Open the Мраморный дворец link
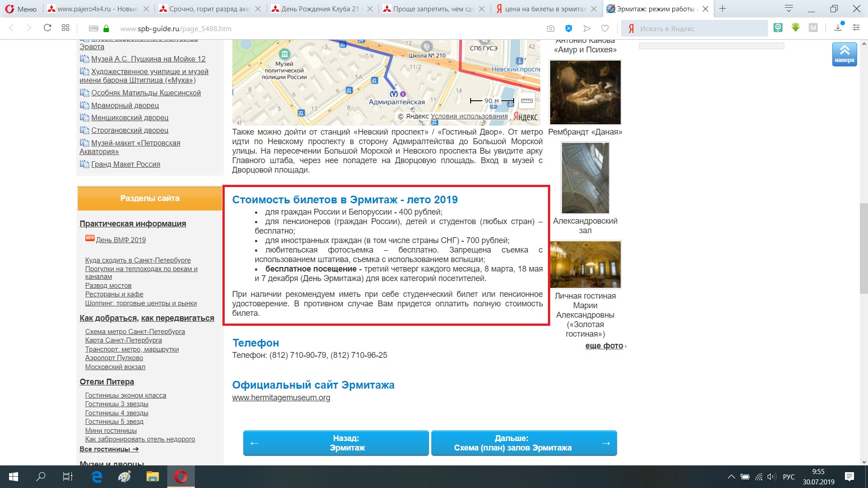The image size is (868, 488). point(125,105)
